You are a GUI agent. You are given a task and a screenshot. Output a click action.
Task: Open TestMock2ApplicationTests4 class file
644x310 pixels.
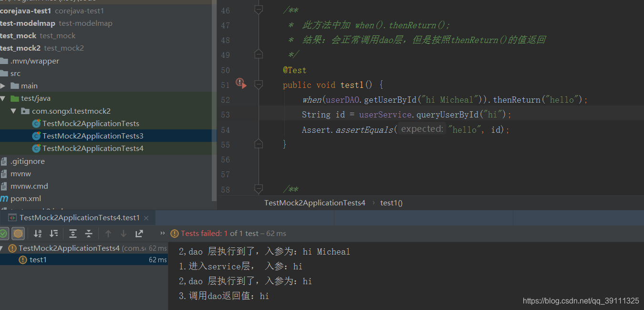point(93,148)
